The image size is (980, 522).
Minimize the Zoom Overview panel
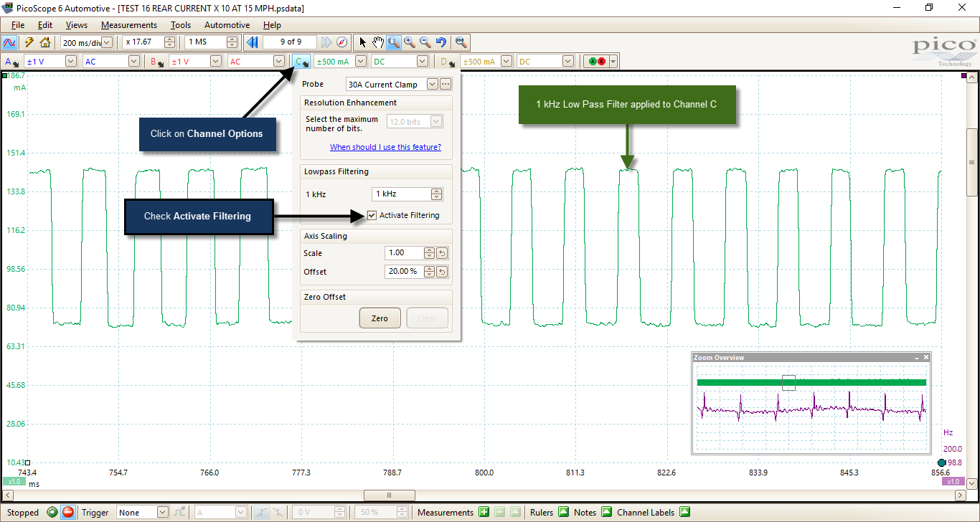[917, 357]
